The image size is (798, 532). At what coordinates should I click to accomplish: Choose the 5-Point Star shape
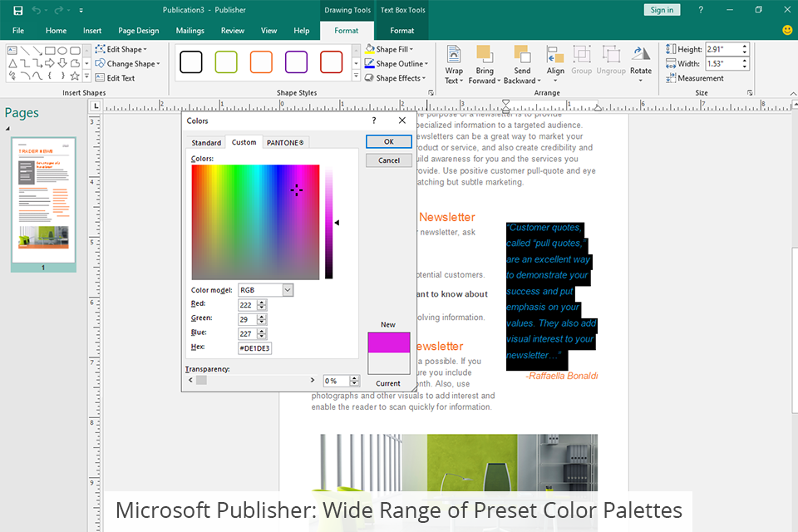pyautogui.click(x=75, y=76)
